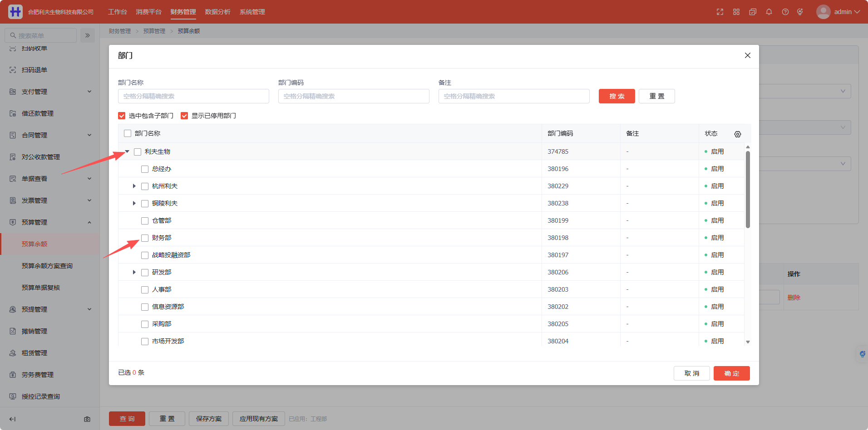Click 保存方案 button at bottom
This screenshot has width=868, height=430.
pyautogui.click(x=209, y=419)
